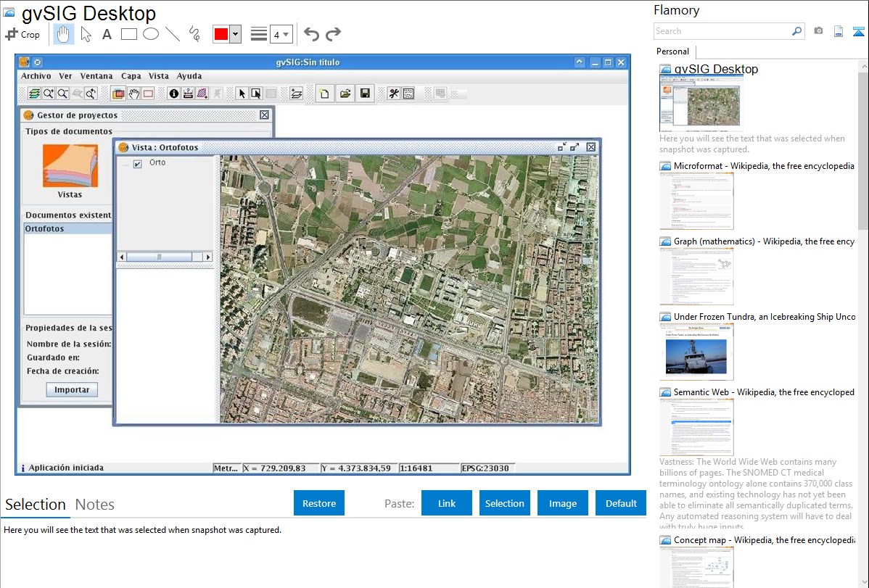
Task: Open the Personal tab
Action: (x=672, y=51)
